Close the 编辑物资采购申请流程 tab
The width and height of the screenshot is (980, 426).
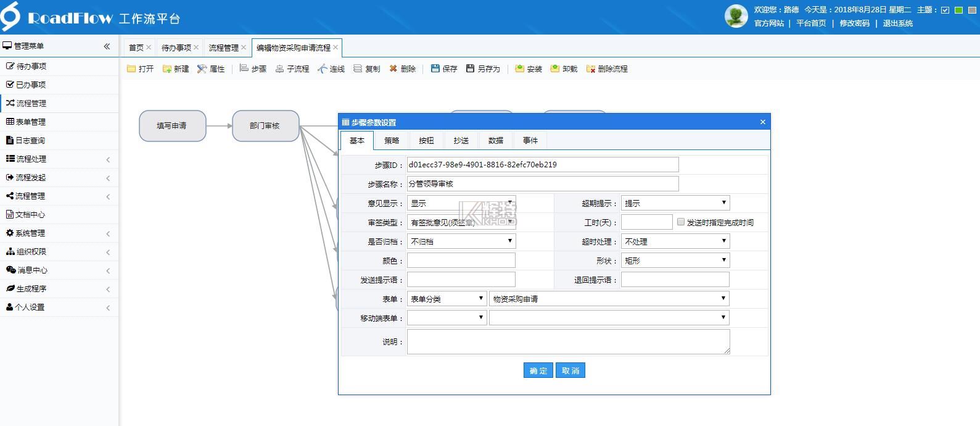coord(336,48)
